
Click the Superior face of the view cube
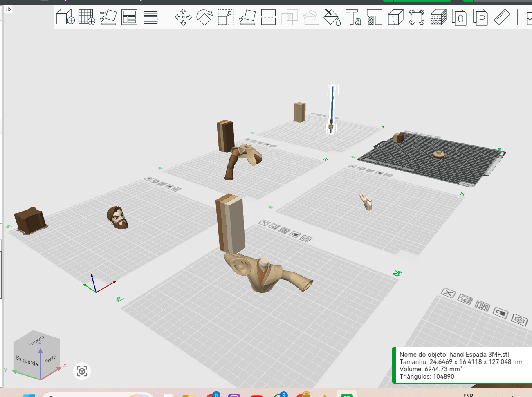click(x=37, y=339)
